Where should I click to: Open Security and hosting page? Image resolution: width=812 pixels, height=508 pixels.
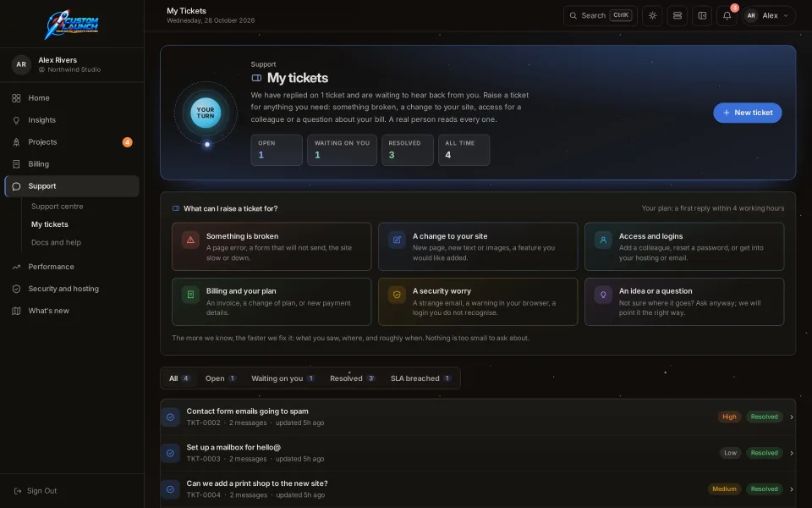71,289
